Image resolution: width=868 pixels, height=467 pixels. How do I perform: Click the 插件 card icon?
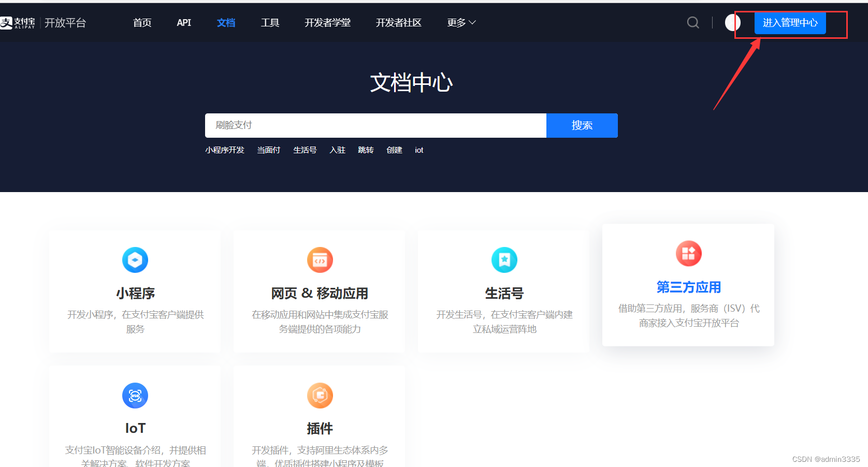point(320,396)
